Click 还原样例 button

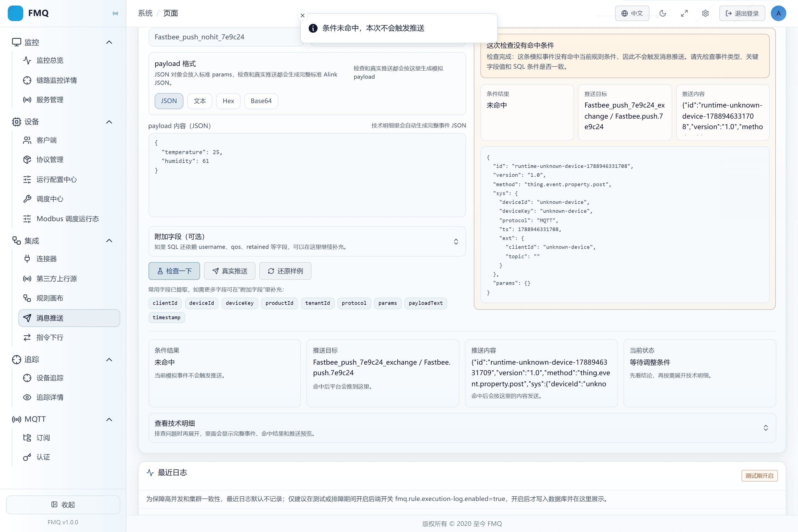[285, 271]
